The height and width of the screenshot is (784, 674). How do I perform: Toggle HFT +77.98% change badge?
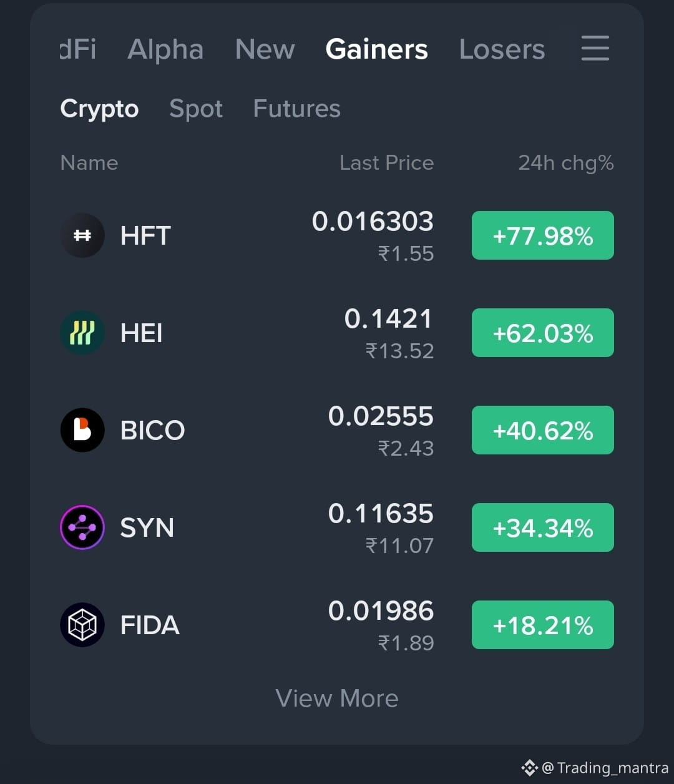point(543,235)
